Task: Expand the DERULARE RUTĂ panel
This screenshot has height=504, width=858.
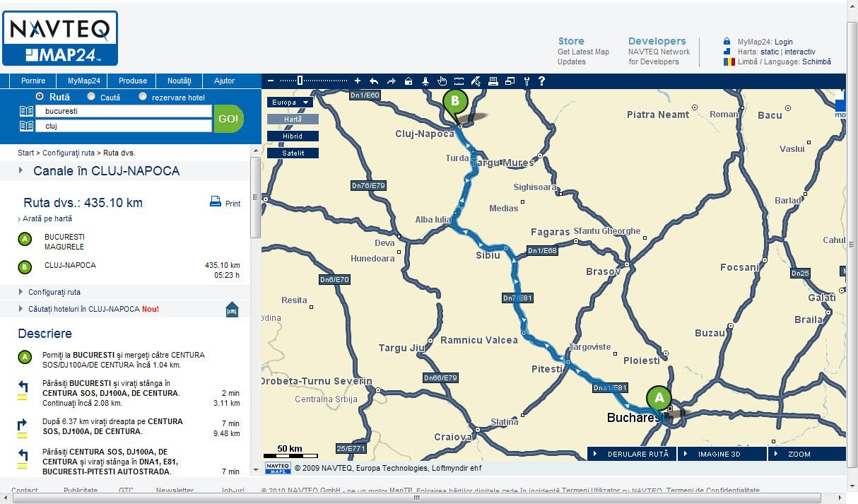Action: (631, 454)
